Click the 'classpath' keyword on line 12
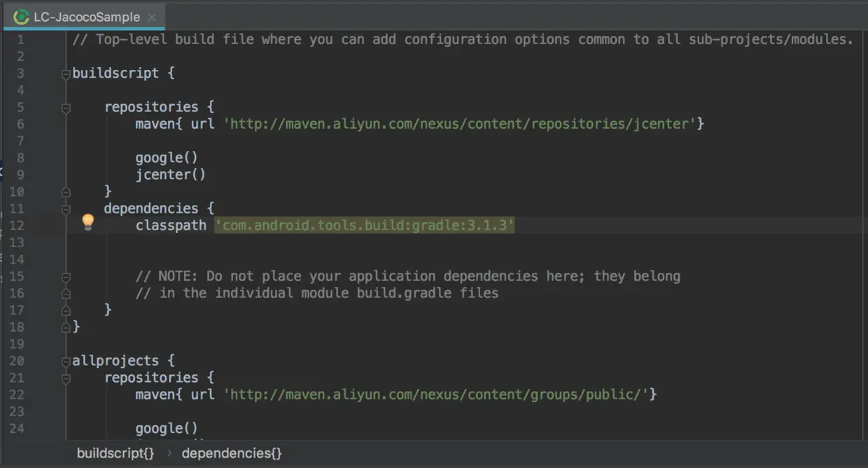This screenshot has height=468, width=868. pyautogui.click(x=171, y=225)
